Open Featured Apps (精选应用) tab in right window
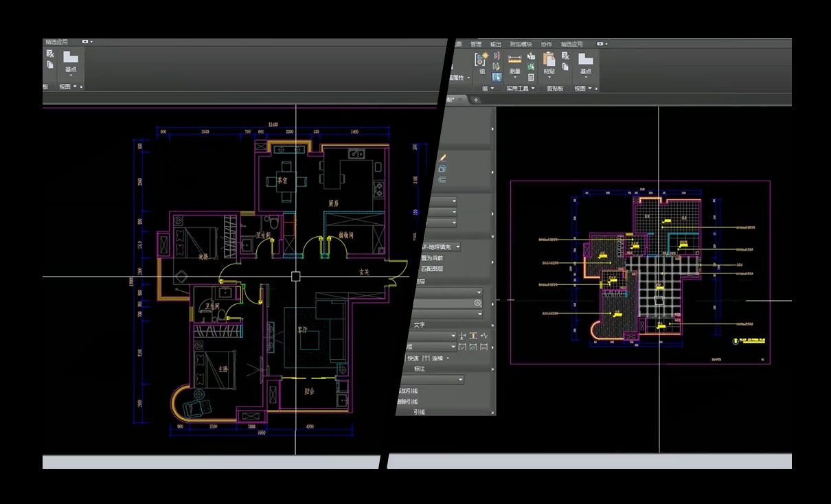Screen dimensions: 831x504 [571, 44]
